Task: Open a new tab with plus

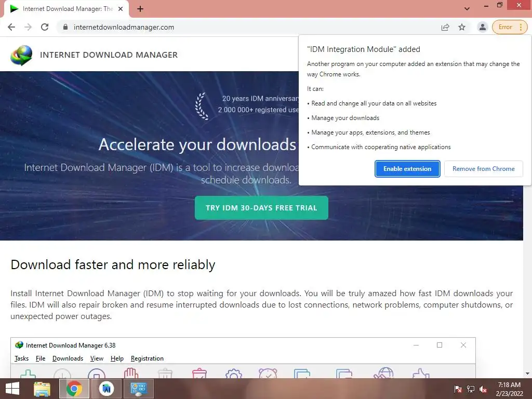Action: (140, 9)
